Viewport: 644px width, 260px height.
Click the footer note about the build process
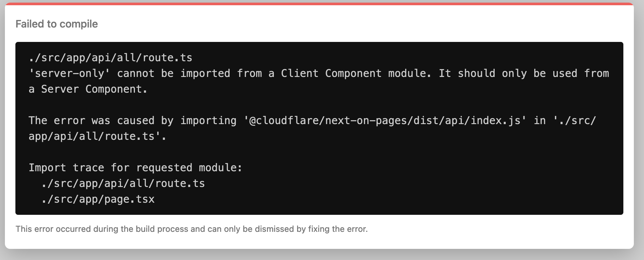click(192, 229)
